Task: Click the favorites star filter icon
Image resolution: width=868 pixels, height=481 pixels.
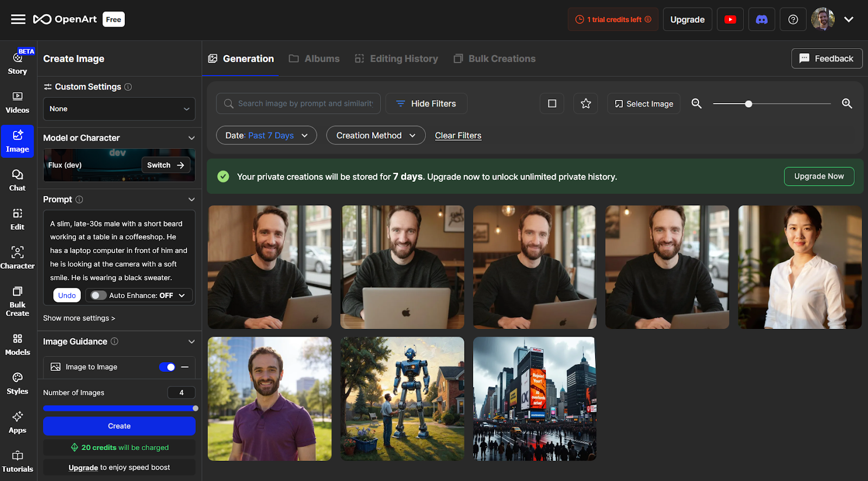Action: tap(585, 104)
